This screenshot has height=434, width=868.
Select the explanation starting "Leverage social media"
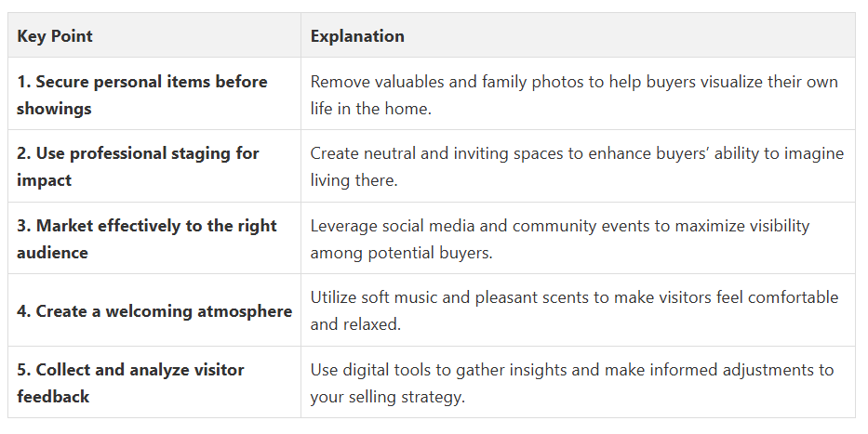560,239
